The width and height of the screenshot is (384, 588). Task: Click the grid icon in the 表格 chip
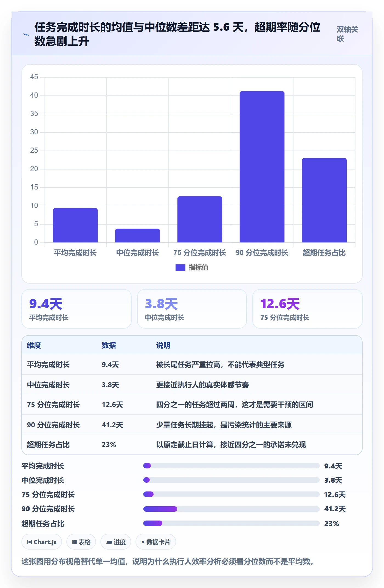74,542
